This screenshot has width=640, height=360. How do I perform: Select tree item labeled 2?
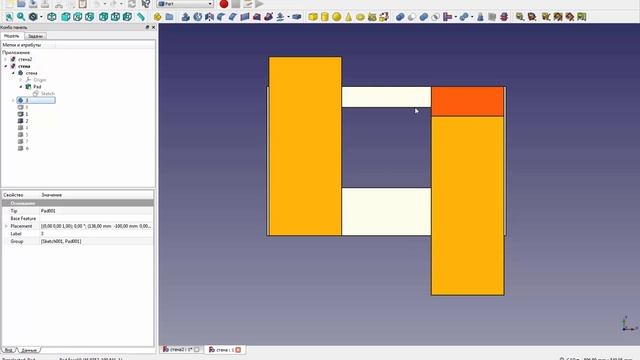(x=27, y=121)
